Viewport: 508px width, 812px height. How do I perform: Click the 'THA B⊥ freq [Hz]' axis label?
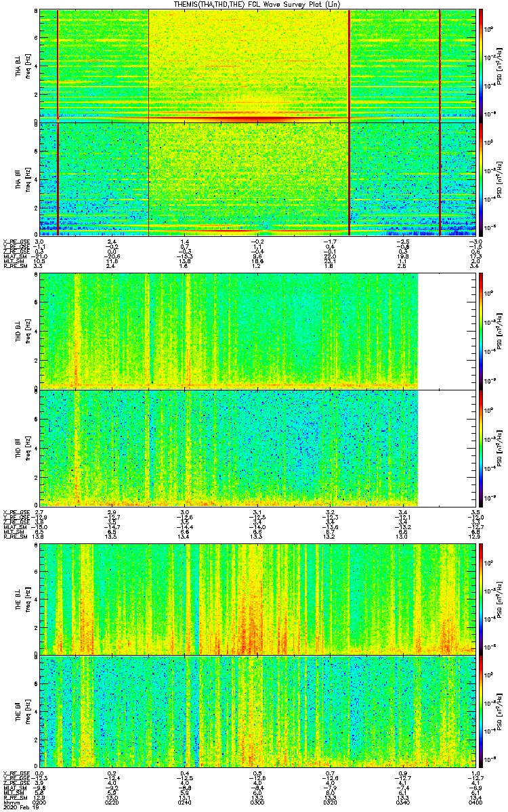(22, 66)
